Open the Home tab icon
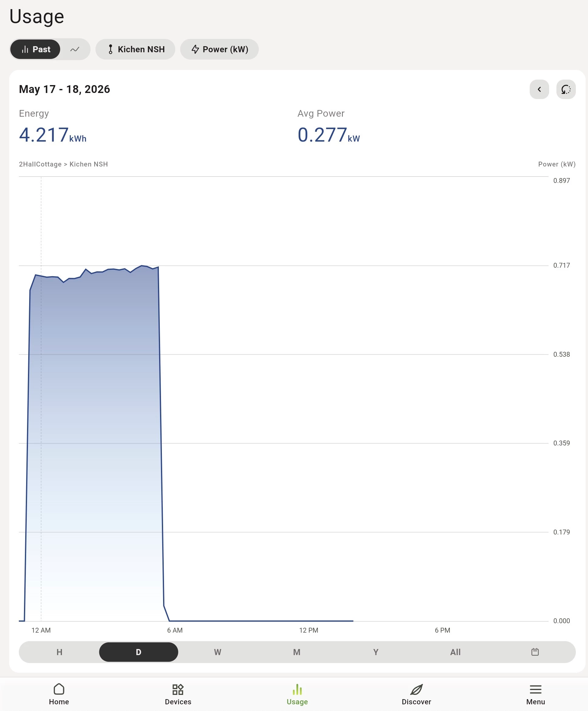This screenshot has width=588, height=711. point(59,689)
